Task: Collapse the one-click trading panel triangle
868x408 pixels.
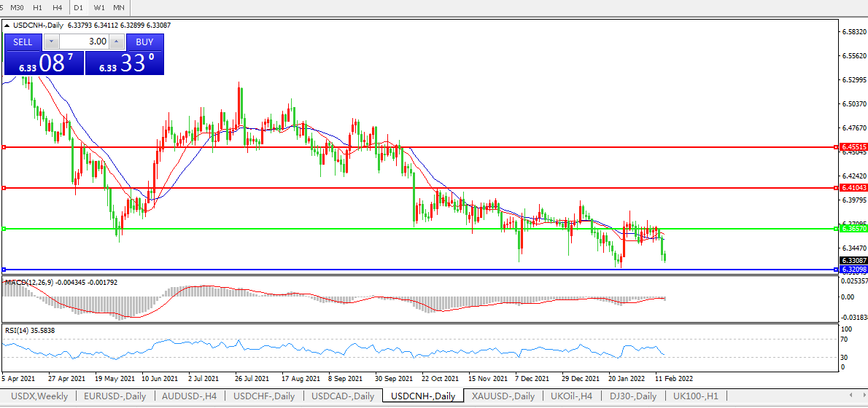Action: point(7,25)
